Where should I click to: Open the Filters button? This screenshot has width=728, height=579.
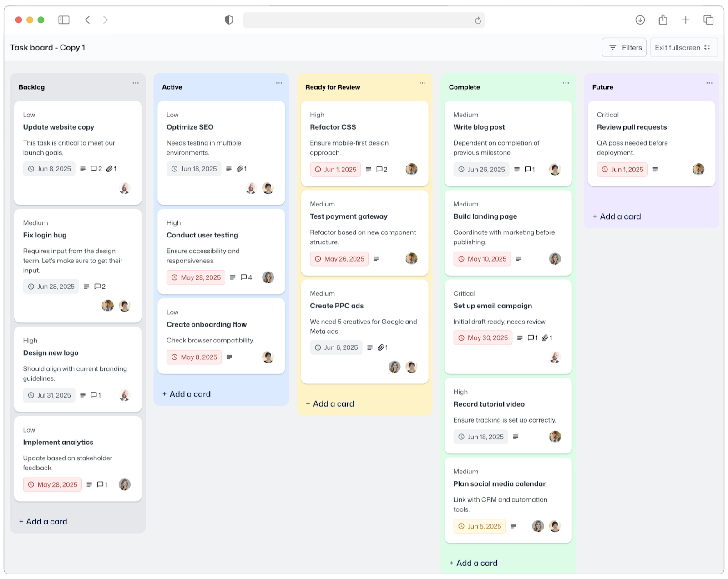tap(624, 47)
